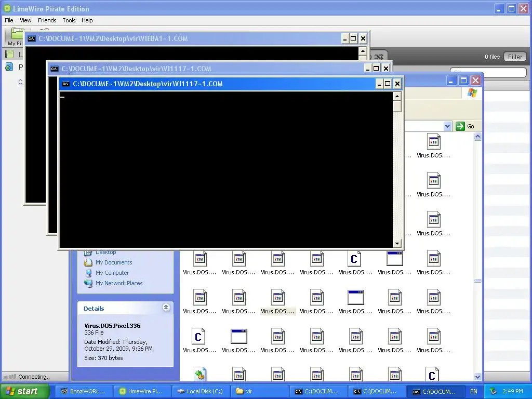This screenshot has height=399, width=532.
Task: Open the View menu in LimeWire
Action: [25, 20]
